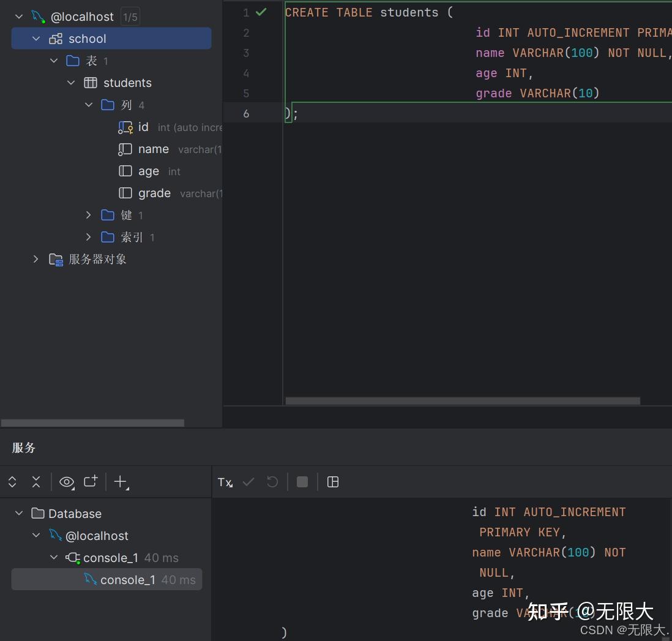The width and height of the screenshot is (672, 641).
Task: Click the editor horizontal scrollbar
Action: point(463,401)
